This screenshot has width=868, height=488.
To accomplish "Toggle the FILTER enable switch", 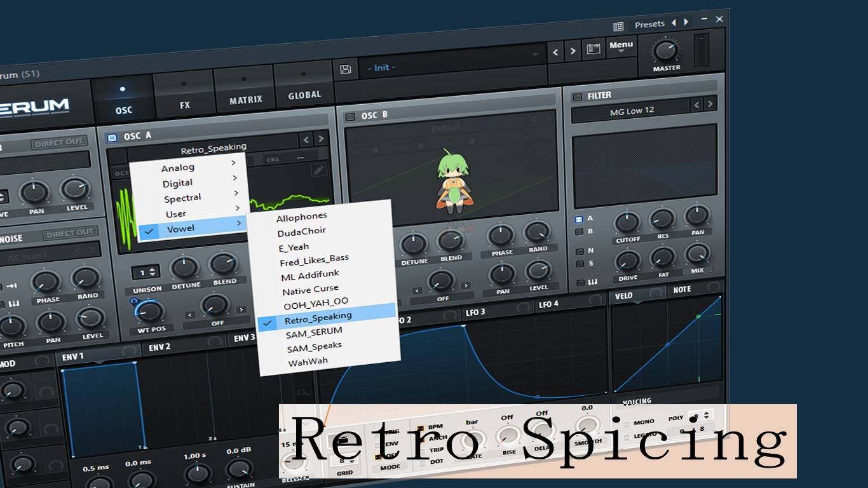I will [x=577, y=97].
